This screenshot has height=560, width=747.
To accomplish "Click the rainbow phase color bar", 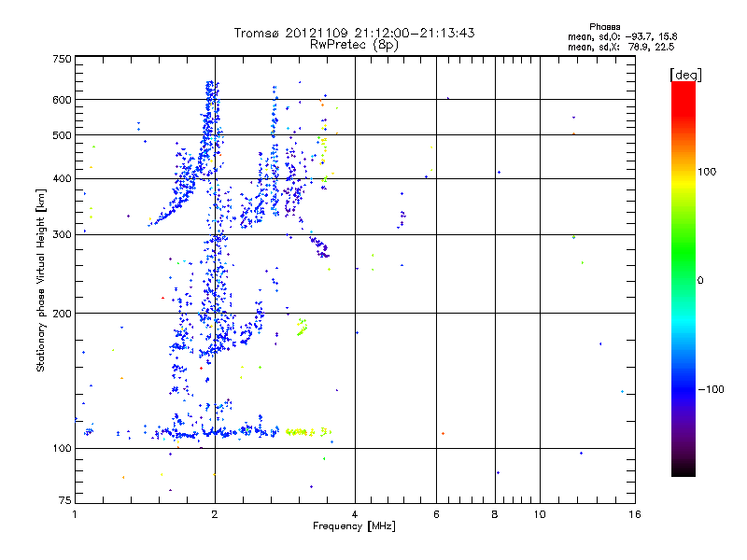I will pyautogui.click(x=684, y=278).
